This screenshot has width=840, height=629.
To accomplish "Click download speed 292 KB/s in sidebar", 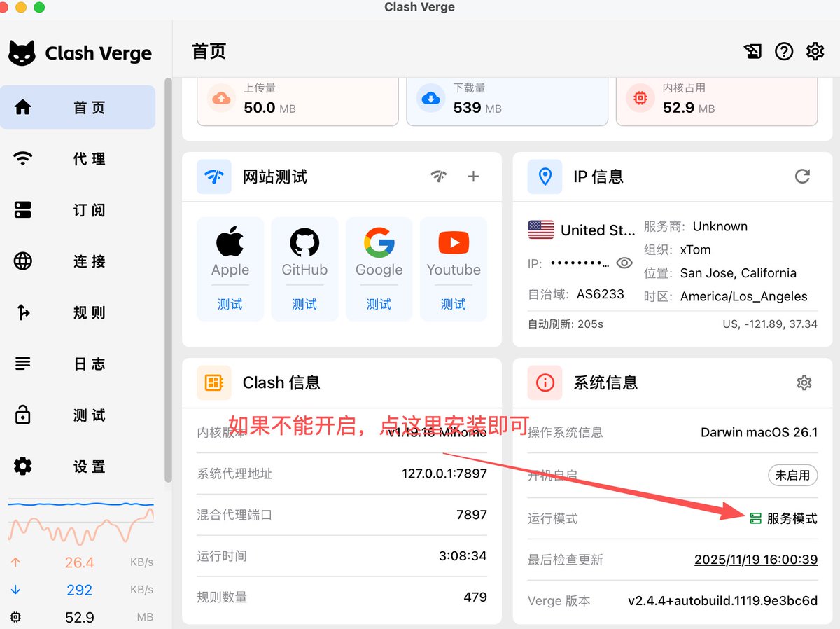I will (81, 590).
